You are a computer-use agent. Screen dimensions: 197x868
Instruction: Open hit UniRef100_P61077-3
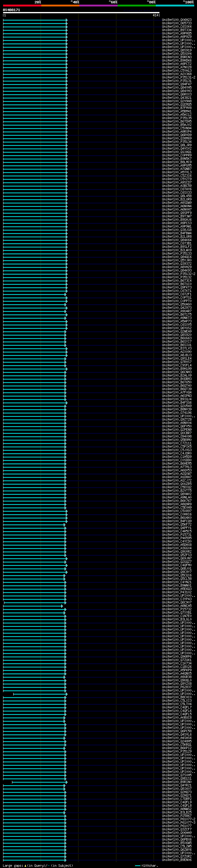[179, 822]
